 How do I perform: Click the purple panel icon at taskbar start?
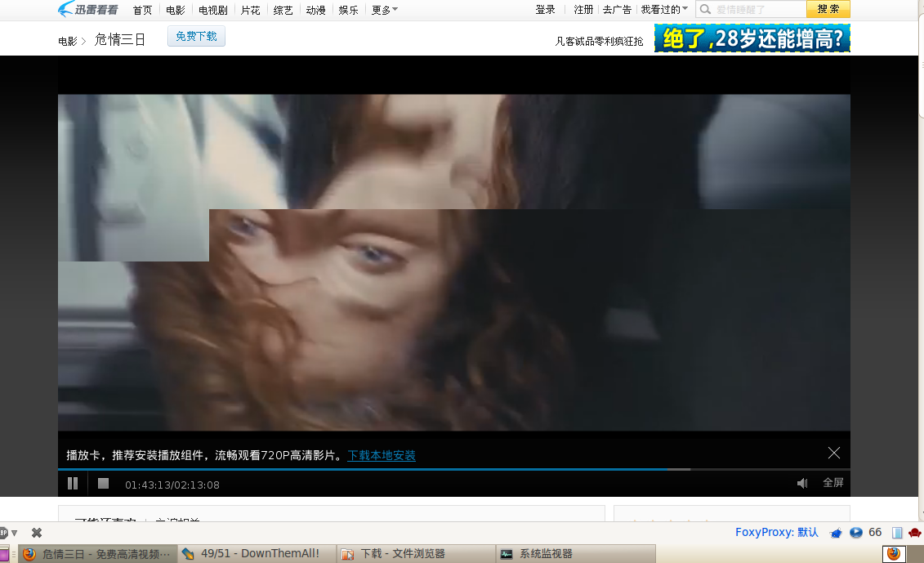(4, 554)
